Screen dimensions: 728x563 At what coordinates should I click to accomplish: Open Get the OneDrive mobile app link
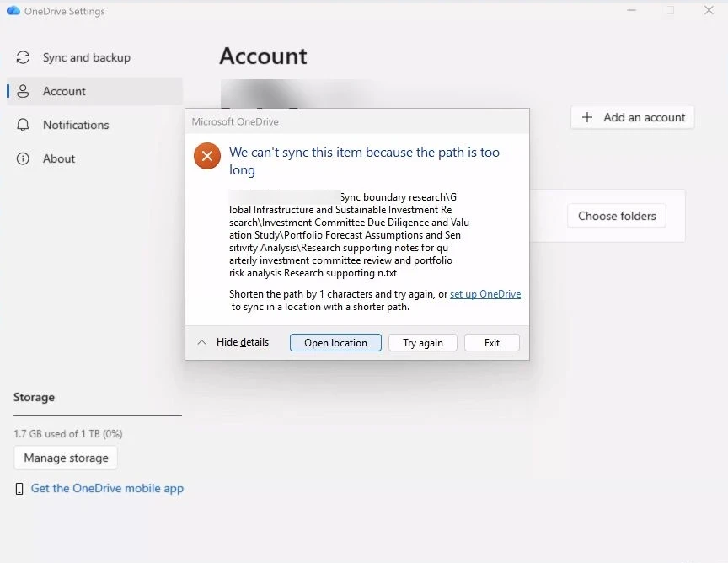pyautogui.click(x=107, y=488)
